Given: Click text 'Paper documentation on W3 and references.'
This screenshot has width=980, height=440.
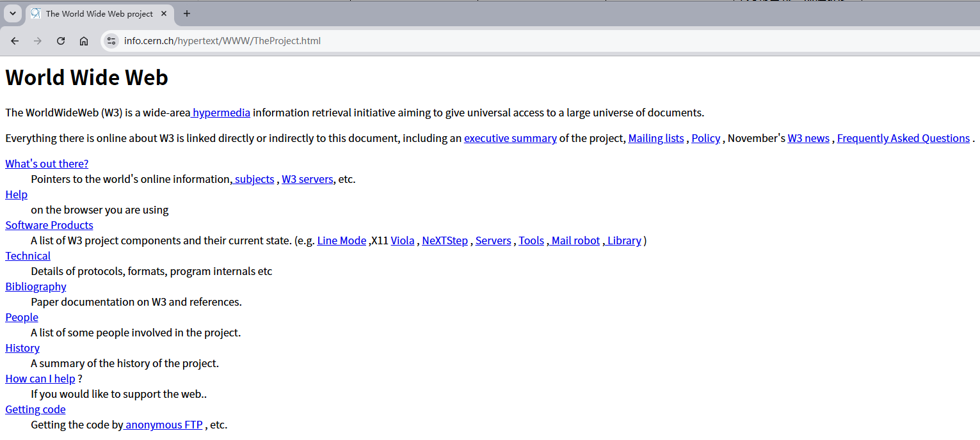Looking at the screenshot, I should coord(136,302).
